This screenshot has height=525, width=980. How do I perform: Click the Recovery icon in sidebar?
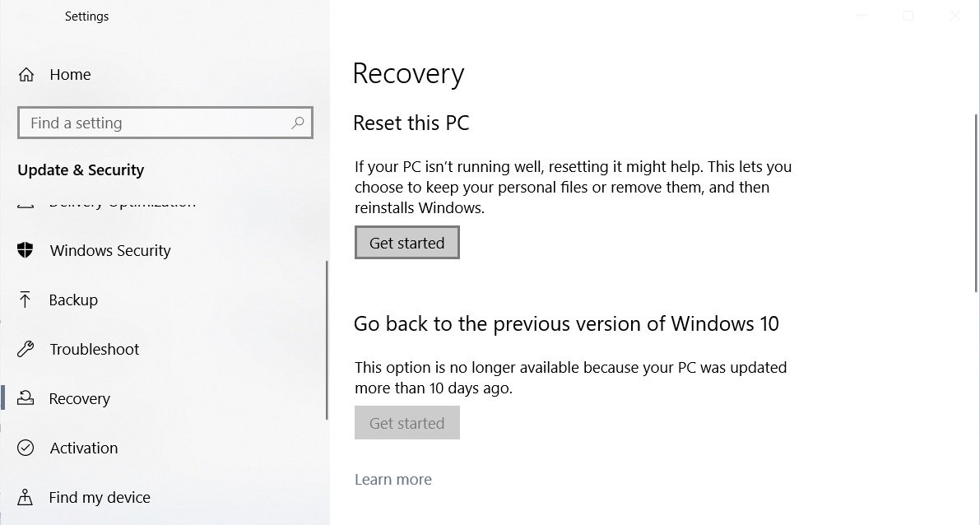(26, 399)
